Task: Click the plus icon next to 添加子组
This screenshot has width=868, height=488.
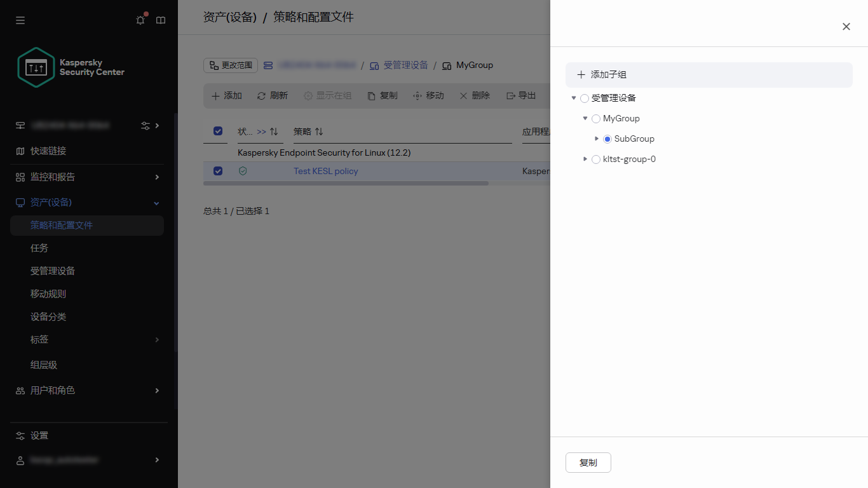Action: click(x=581, y=74)
